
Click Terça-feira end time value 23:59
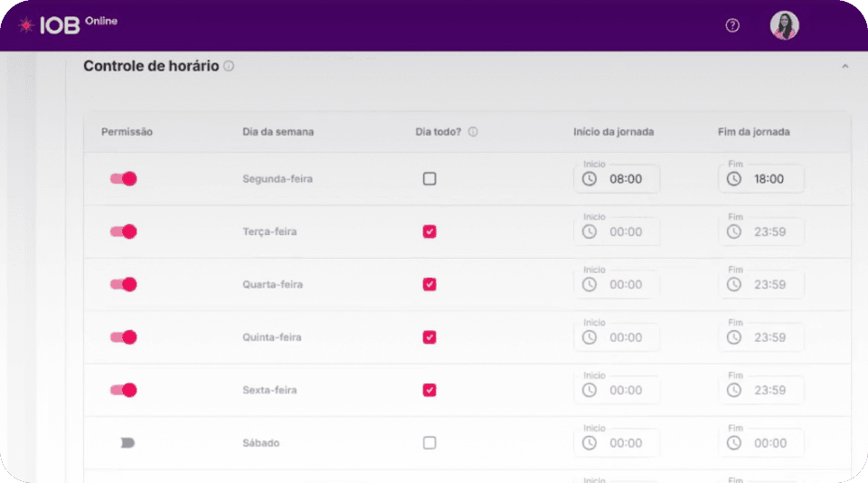click(770, 232)
